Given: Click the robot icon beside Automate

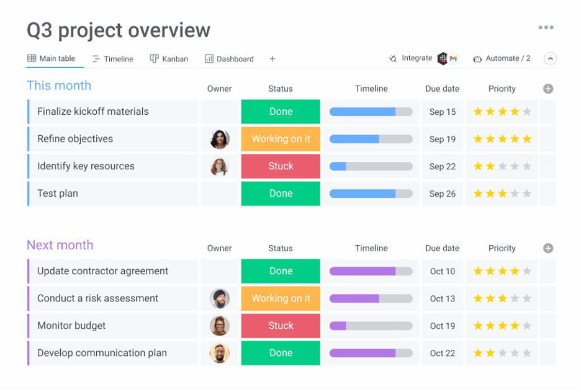Looking at the screenshot, I should [477, 58].
